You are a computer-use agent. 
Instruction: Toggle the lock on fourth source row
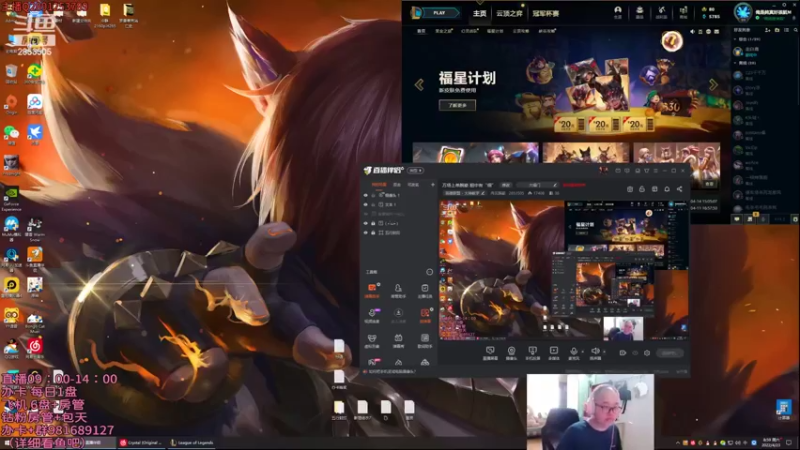(x=373, y=223)
